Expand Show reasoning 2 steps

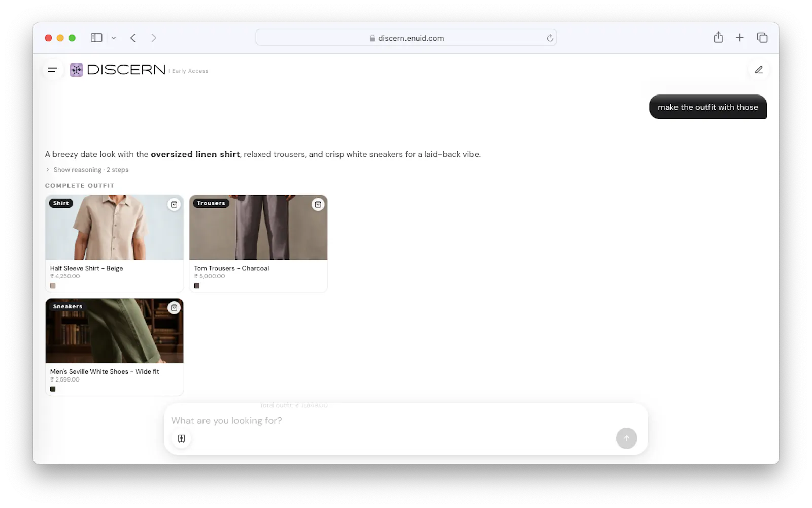click(87, 170)
